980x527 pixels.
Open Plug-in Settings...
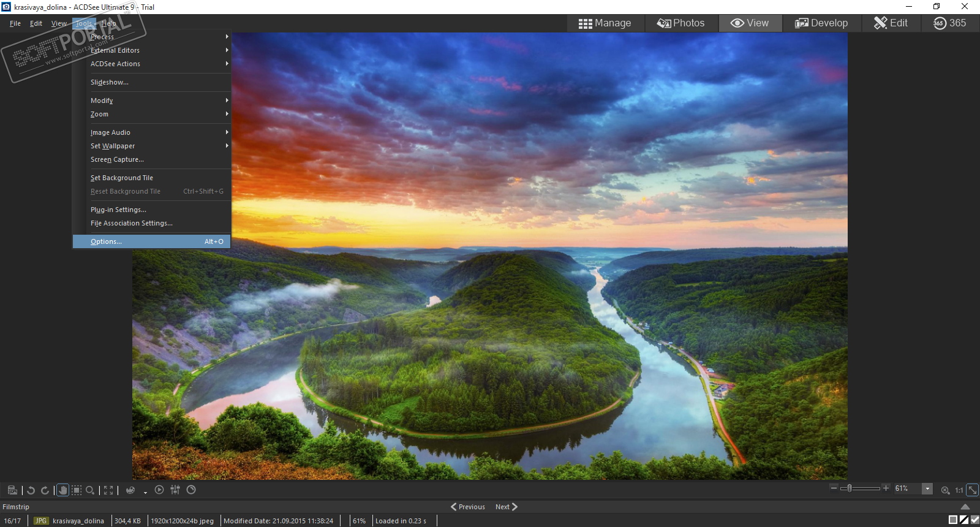point(152,210)
